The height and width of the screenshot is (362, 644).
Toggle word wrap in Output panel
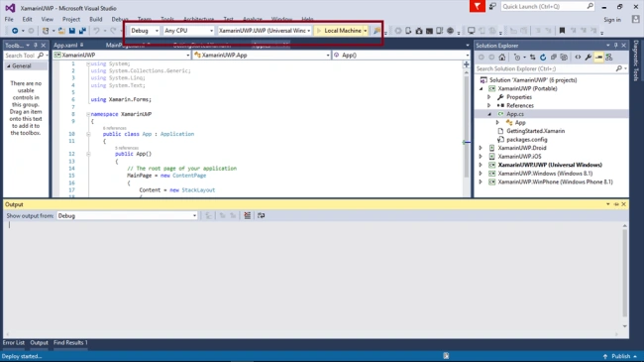click(x=262, y=215)
